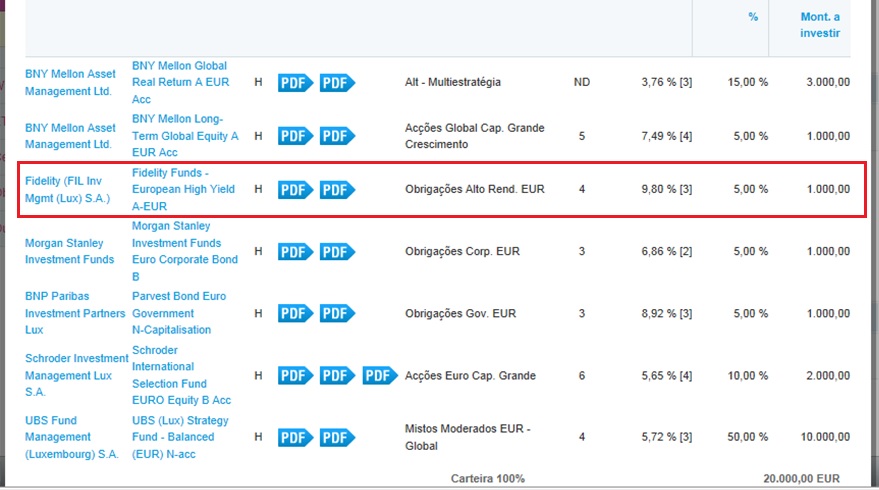Open second PDF for UBS Strategy Fund Balanced
This screenshot has height=490, width=879.
tap(337, 437)
